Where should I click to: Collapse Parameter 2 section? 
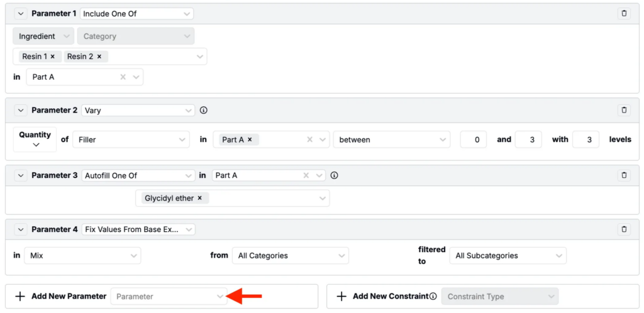point(21,110)
